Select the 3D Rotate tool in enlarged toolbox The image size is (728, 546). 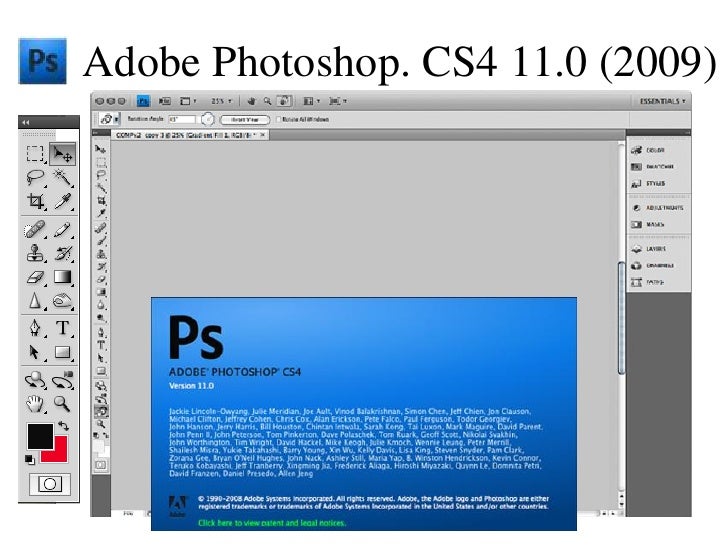coord(35,381)
